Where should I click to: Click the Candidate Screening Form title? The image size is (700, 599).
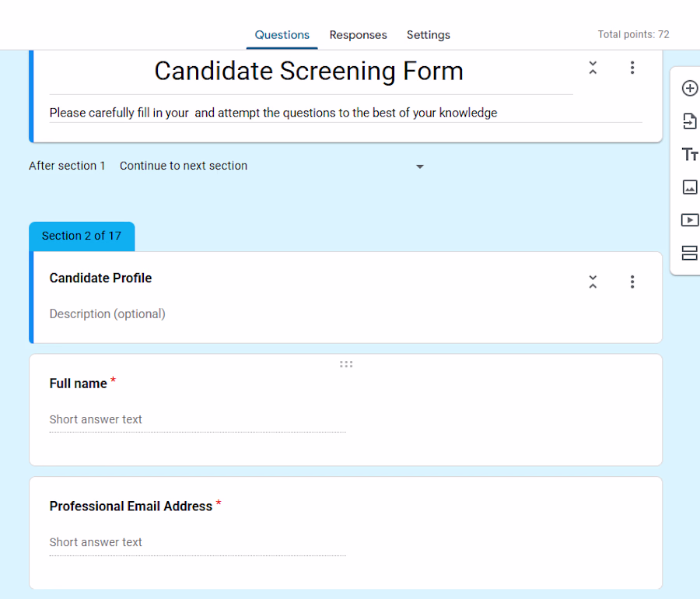(x=309, y=71)
